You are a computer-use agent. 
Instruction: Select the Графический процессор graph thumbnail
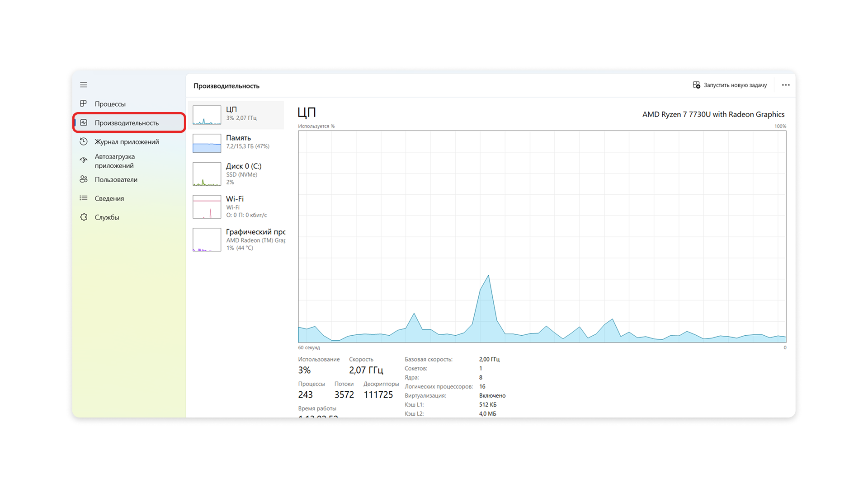coord(207,239)
